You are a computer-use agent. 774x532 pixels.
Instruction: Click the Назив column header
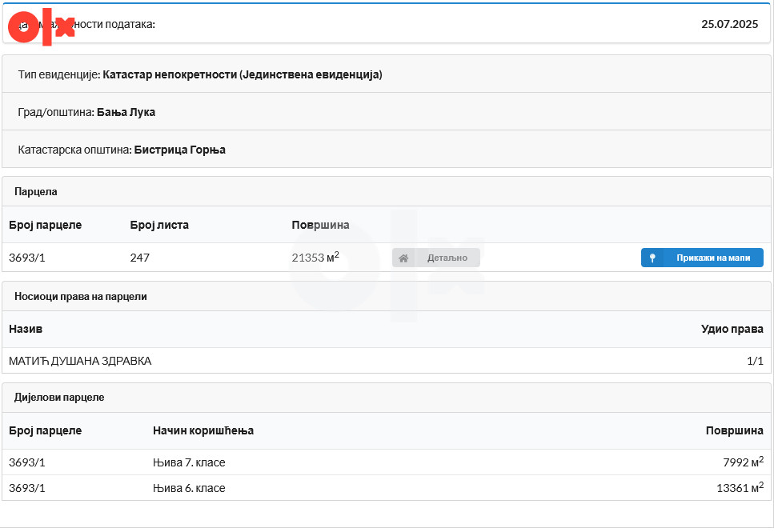coord(26,329)
